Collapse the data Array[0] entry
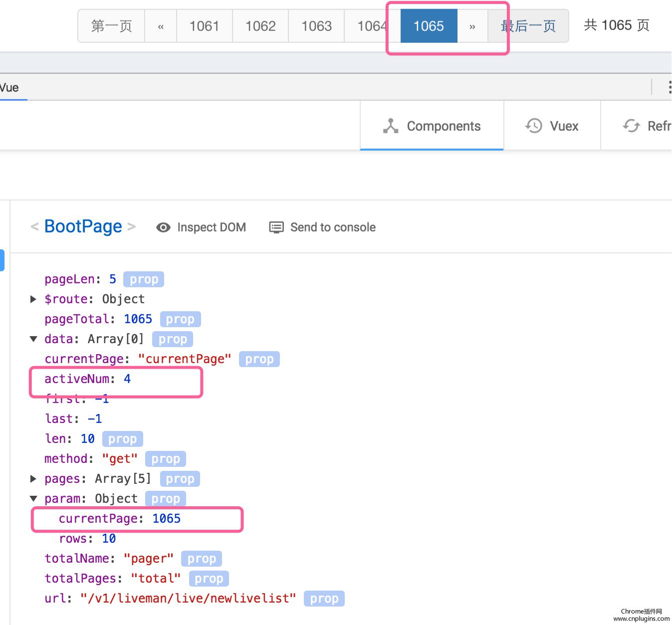This screenshot has height=625, width=672. (x=33, y=339)
